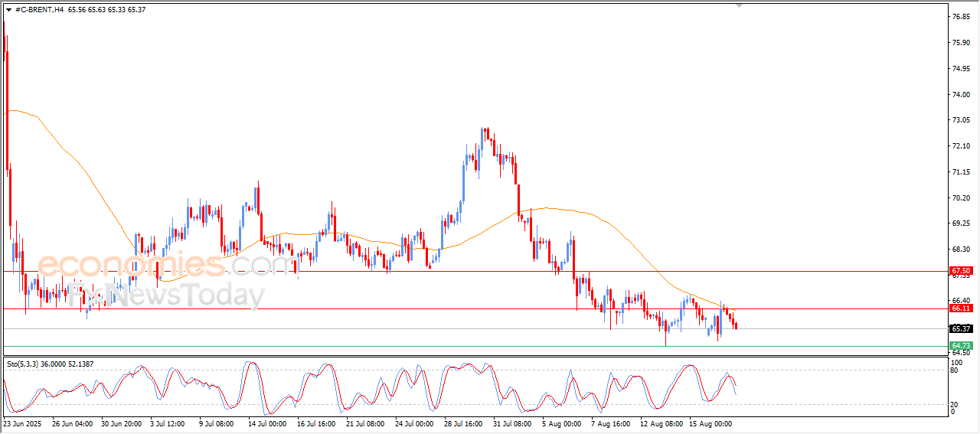Viewport: 980px width, 434px height.
Task: Click the 72.10 price axis label
Action: (x=961, y=145)
